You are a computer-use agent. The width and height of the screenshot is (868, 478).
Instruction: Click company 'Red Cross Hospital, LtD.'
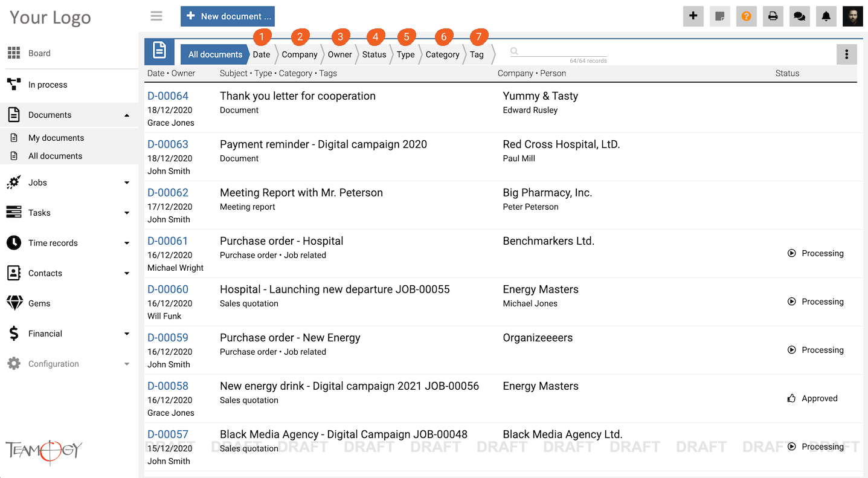[561, 144]
